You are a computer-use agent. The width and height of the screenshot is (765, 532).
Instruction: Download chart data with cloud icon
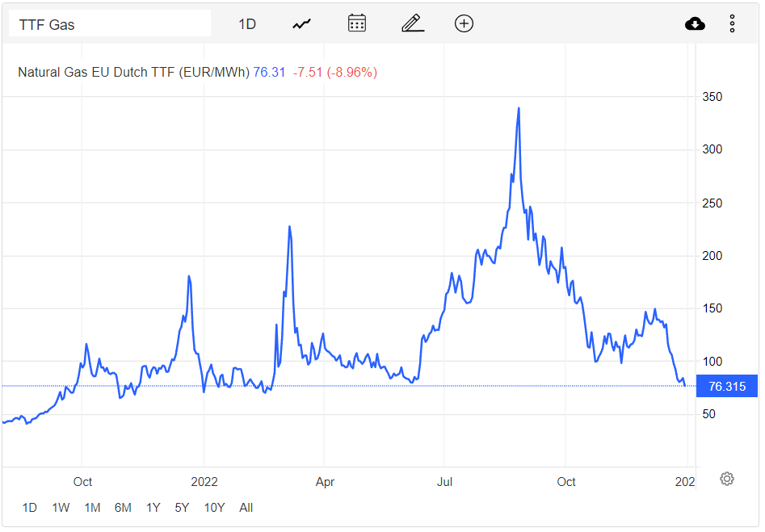695,23
